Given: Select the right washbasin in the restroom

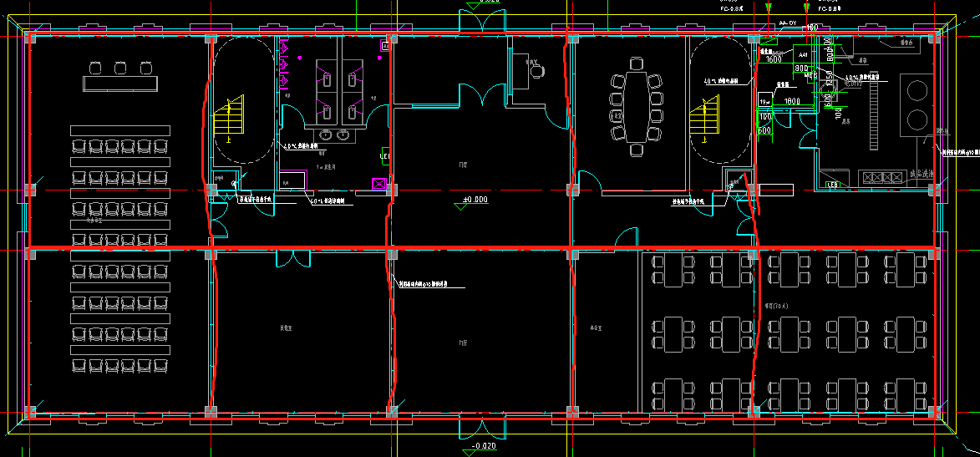Looking at the screenshot, I should pyautogui.click(x=343, y=135).
